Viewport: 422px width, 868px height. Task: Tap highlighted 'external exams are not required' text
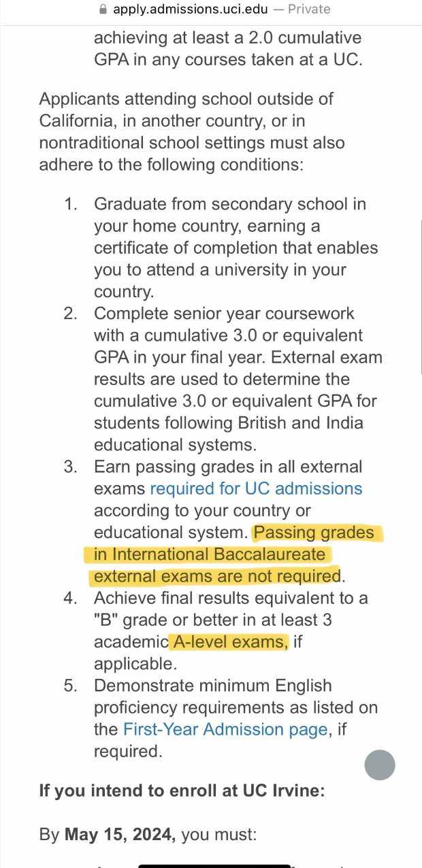217,576
